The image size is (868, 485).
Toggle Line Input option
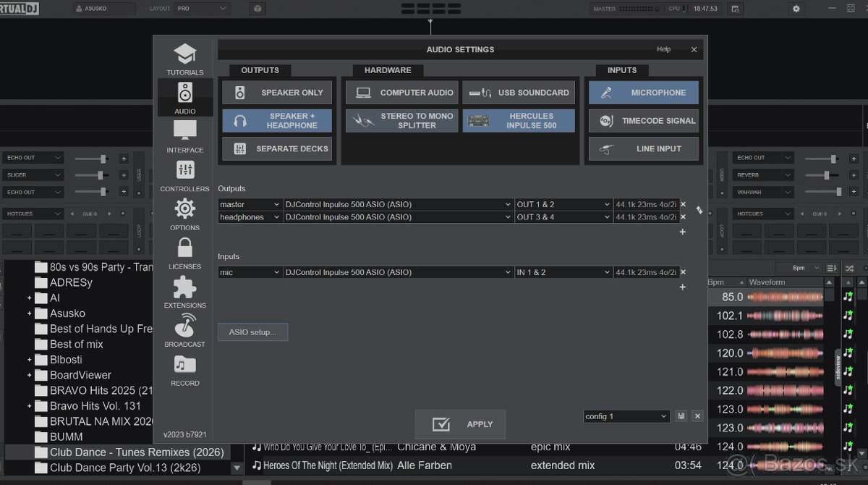[644, 148]
